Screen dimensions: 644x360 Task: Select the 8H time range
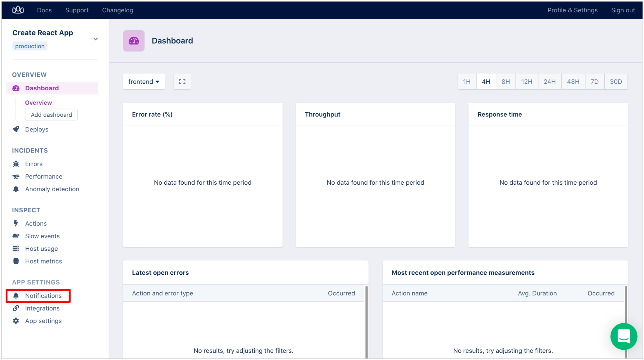506,81
